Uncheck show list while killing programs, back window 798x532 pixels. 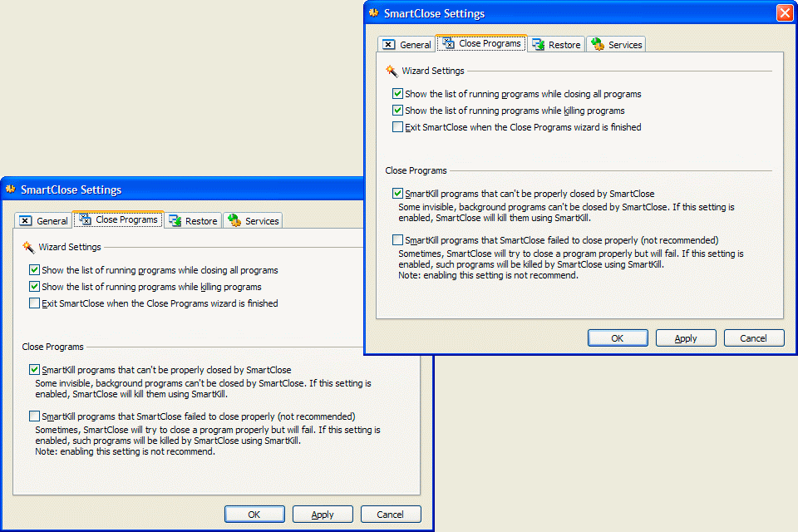click(x=34, y=287)
